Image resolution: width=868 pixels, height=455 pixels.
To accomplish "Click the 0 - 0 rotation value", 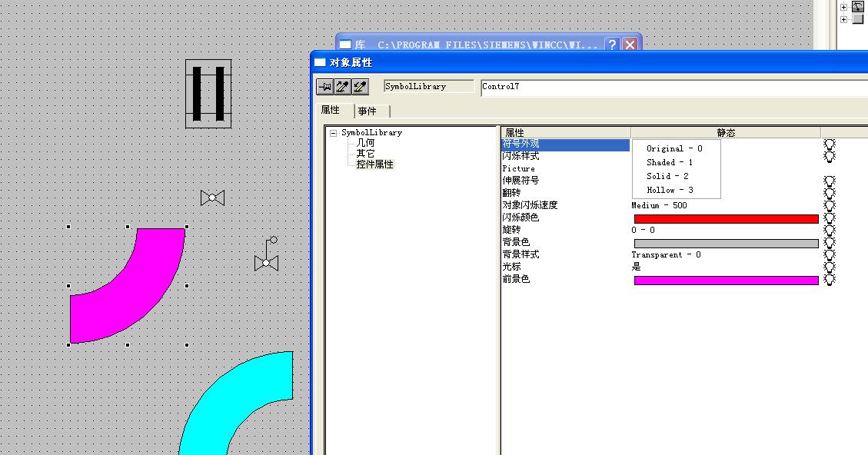I will coord(644,231).
